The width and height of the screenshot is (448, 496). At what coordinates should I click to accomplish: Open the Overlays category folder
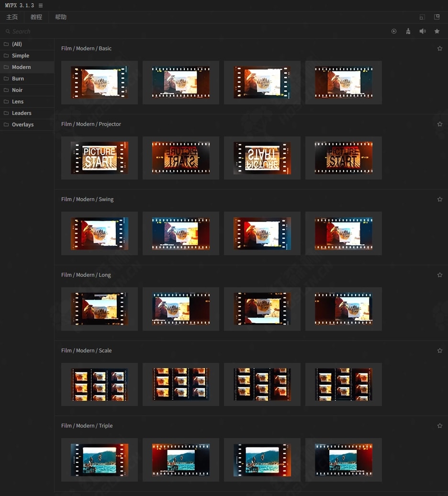click(x=22, y=124)
